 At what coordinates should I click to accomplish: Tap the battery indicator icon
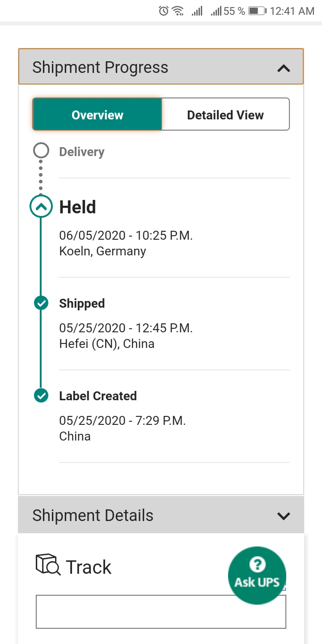click(257, 11)
